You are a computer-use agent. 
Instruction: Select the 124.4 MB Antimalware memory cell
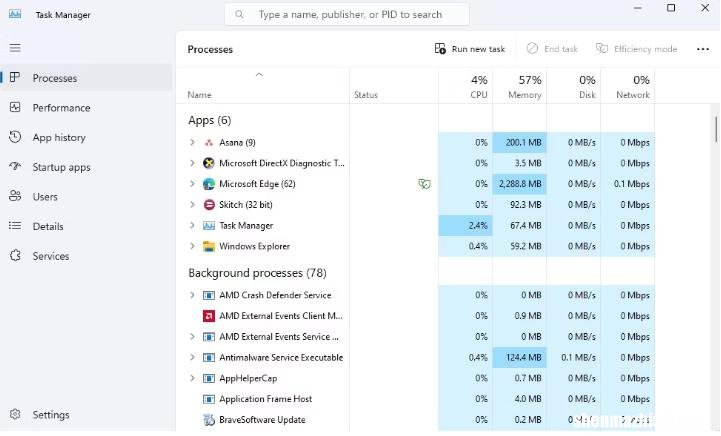[x=520, y=357]
